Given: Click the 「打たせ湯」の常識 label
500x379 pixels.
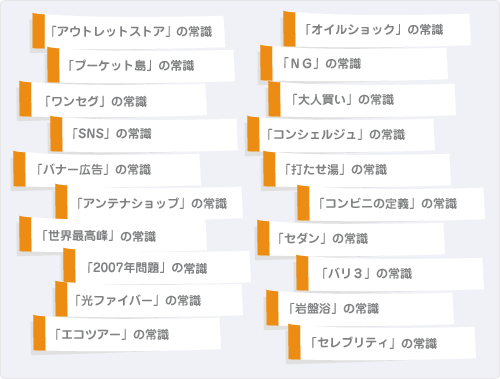Looking at the screenshot, I should click(x=357, y=169).
